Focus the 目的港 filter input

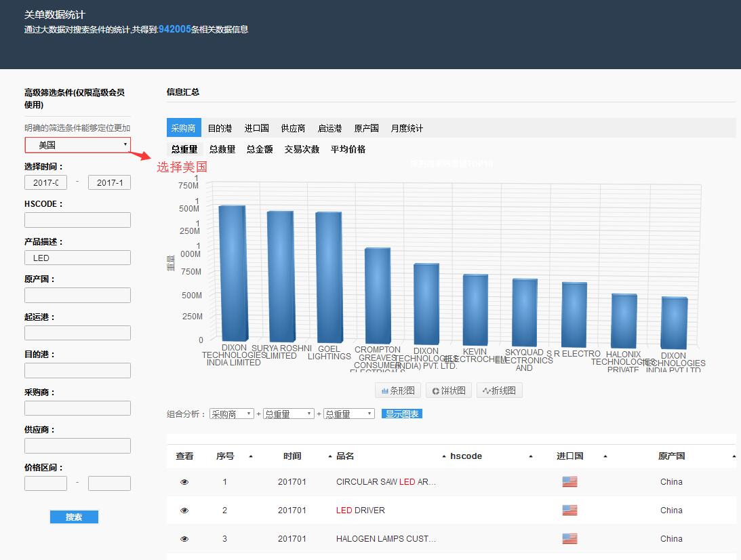pos(77,370)
